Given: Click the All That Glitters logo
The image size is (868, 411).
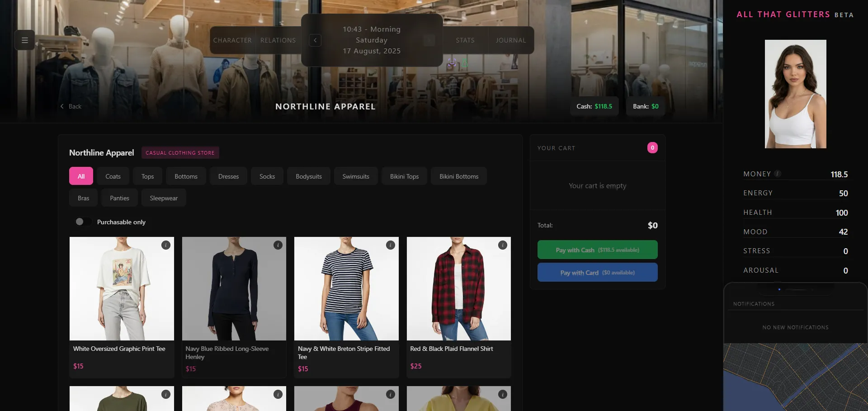Looking at the screenshot, I should click(795, 14).
